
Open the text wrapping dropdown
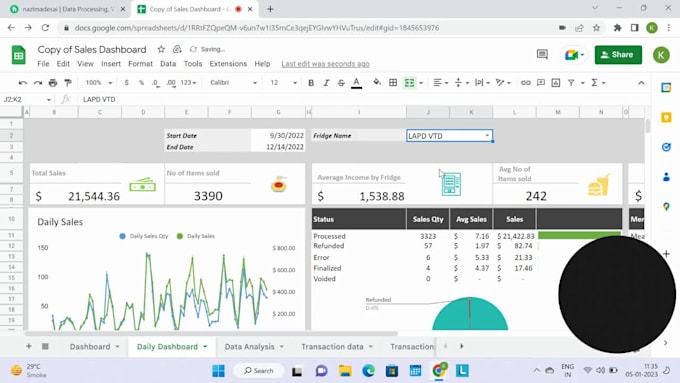[482, 82]
